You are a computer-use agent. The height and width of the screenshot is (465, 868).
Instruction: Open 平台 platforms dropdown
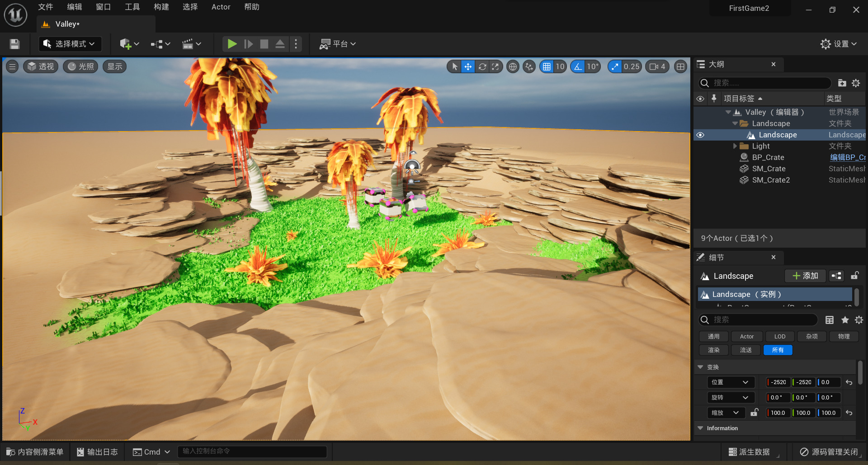click(x=338, y=44)
